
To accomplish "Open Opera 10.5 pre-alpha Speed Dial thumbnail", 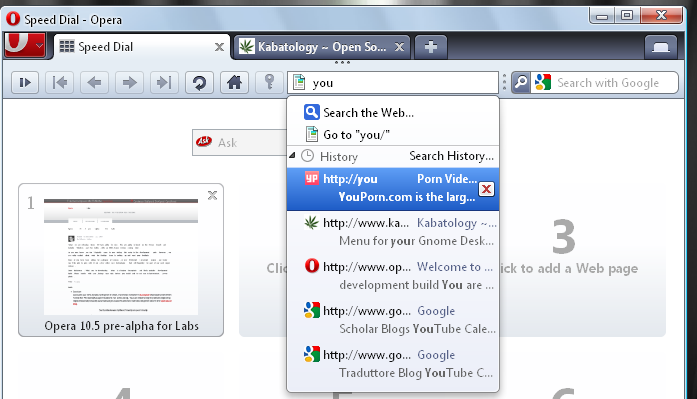I will point(121,260).
